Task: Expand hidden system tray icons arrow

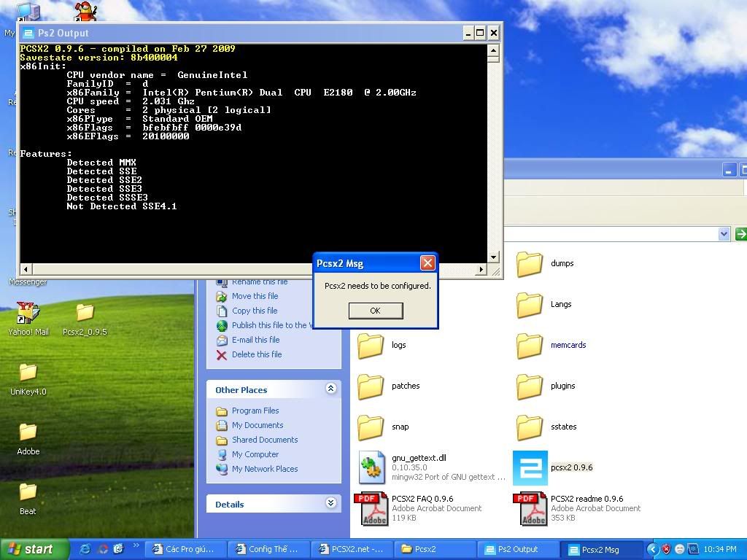Action: click(652, 550)
